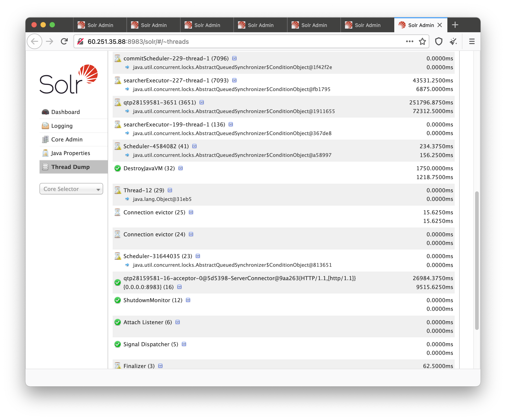Expand stack trace for ShutdownMonitor
This screenshot has width=506, height=420.
[x=188, y=300]
